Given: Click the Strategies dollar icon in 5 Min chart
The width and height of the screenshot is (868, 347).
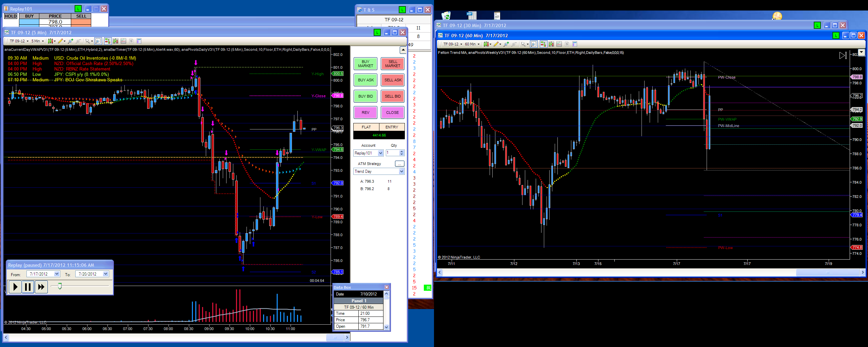Looking at the screenshot, I should tap(131, 41).
